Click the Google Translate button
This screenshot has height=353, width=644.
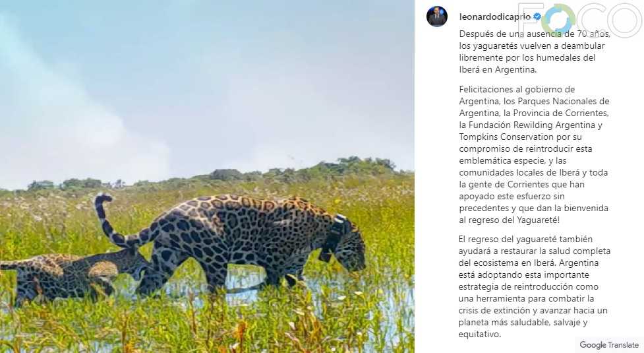609,344
